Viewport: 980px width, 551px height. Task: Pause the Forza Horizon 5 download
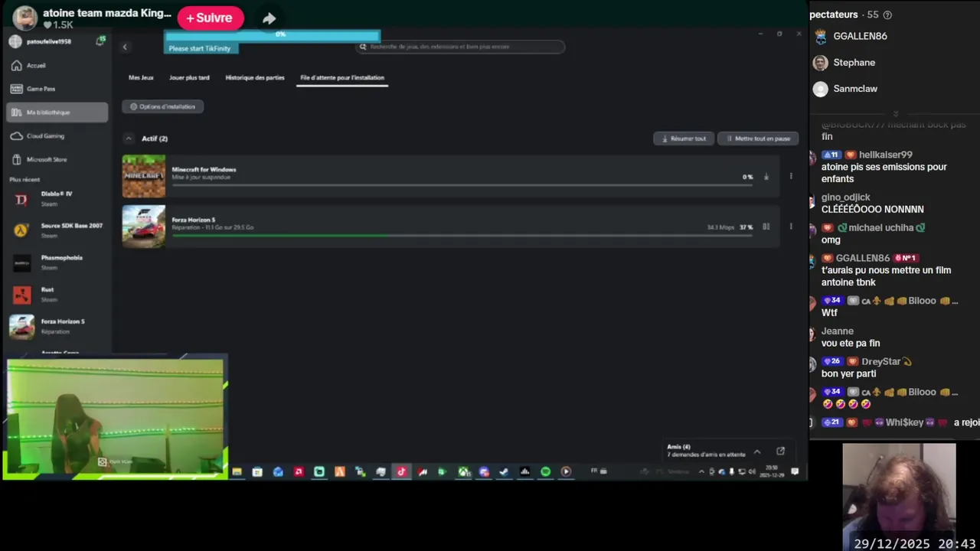[766, 227]
